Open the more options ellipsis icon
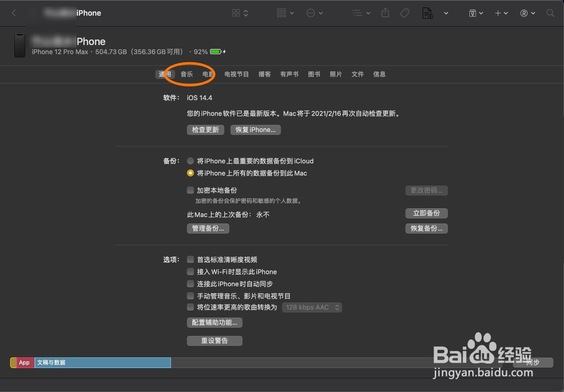Image resolution: width=564 pixels, height=392 pixels. pyautogui.click(x=310, y=13)
